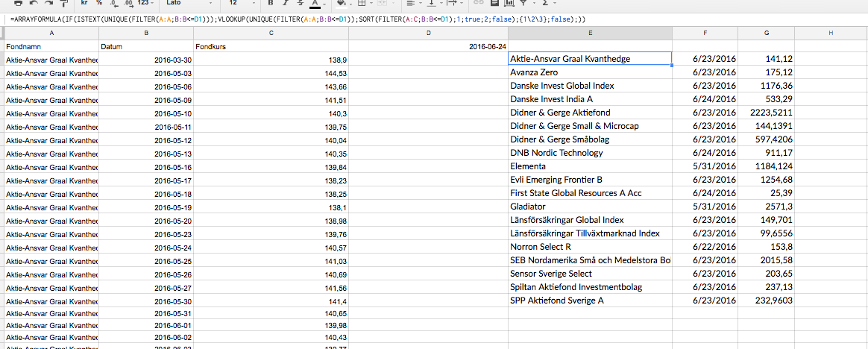Select the Gladiator cell

[590, 206]
